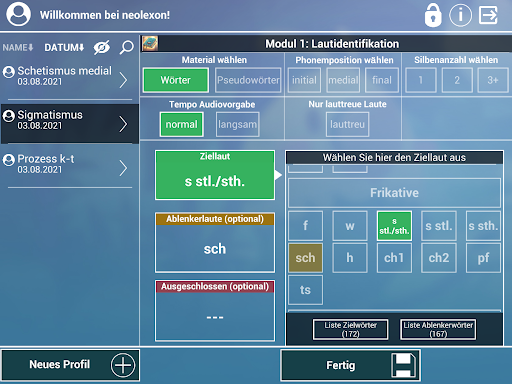Select the Prozess k-t profile name
The image size is (512, 384).
(x=46, y=159)
